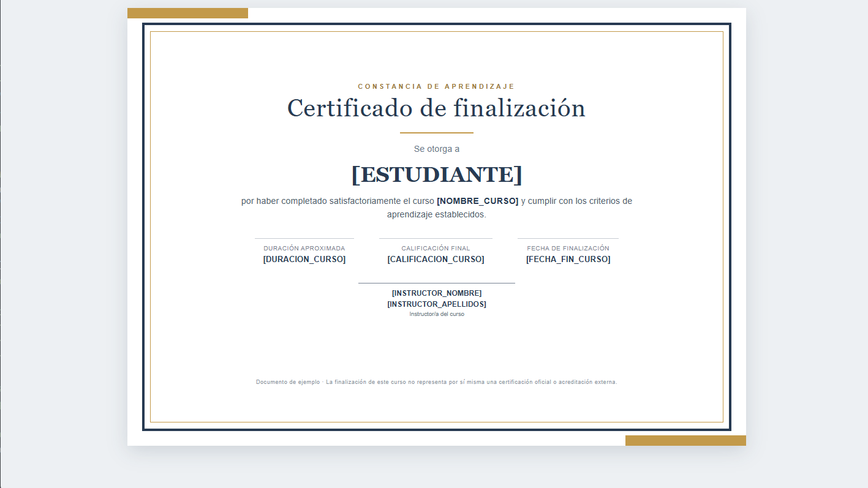
Task: Select the 'Certificado de finalización' heading
Action: pos(436,108)
